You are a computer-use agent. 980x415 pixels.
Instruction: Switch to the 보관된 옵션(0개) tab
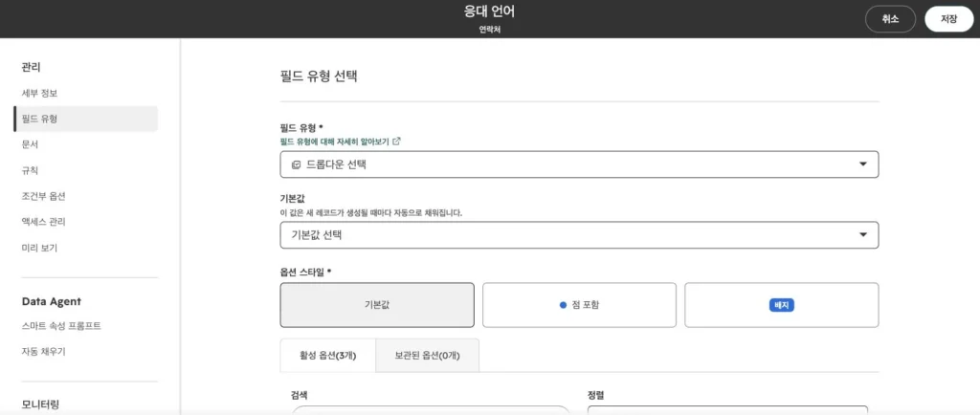click(x=428, y=356)
